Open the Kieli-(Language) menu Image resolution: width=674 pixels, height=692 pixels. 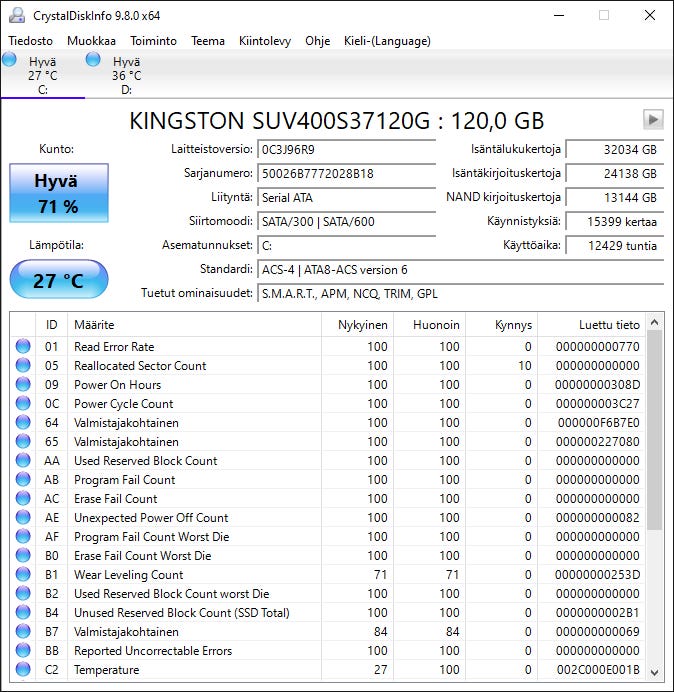[x=387, y=41]
